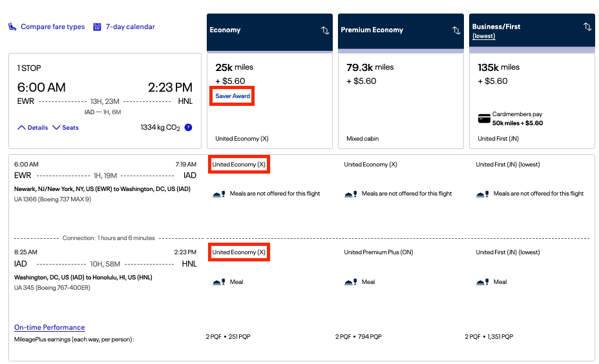Click the CO2 emissions help question mark
The height and width of the screenshot is (364, 599).
point(188,128)
